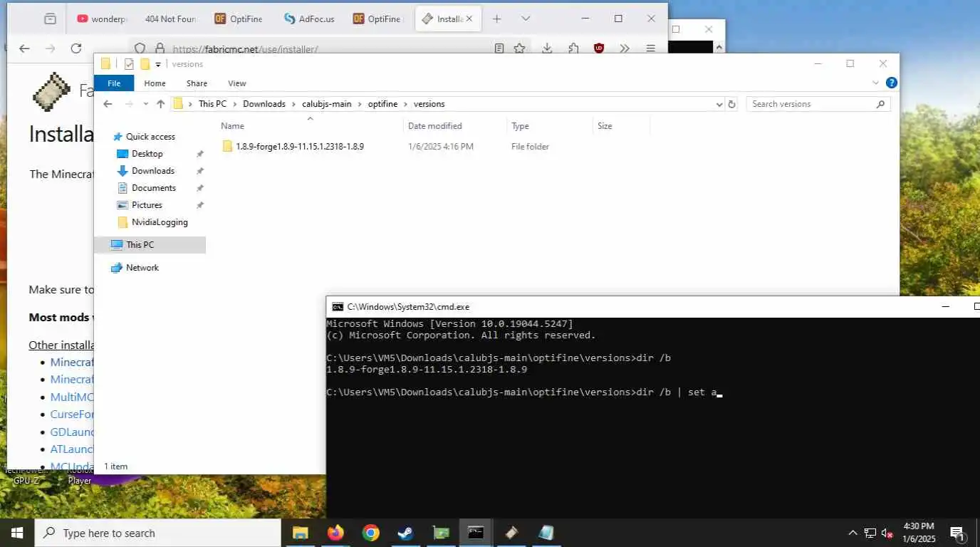
Task: Switch to the first OptiFine tab
Action: pos(239,19)
